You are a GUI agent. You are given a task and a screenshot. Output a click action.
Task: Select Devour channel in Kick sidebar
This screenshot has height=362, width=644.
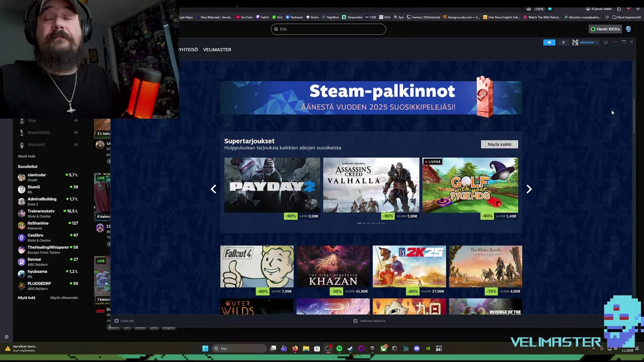click(48, 261)
